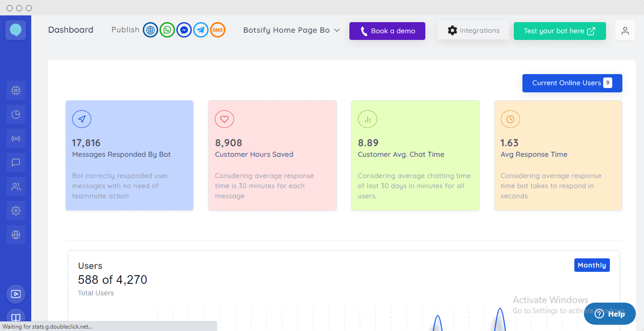Open the globe sidebar icon

pos(16,235)
